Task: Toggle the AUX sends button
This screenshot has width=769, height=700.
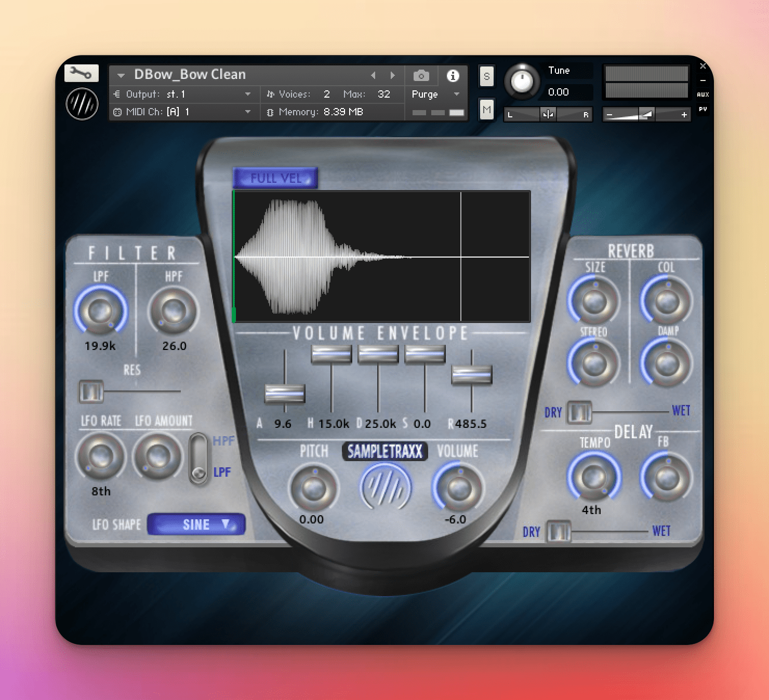Action: tap(703, 95)
